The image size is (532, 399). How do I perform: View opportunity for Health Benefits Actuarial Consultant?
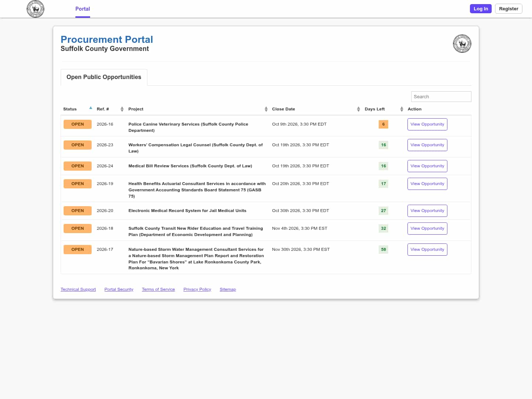coord(427,184)
